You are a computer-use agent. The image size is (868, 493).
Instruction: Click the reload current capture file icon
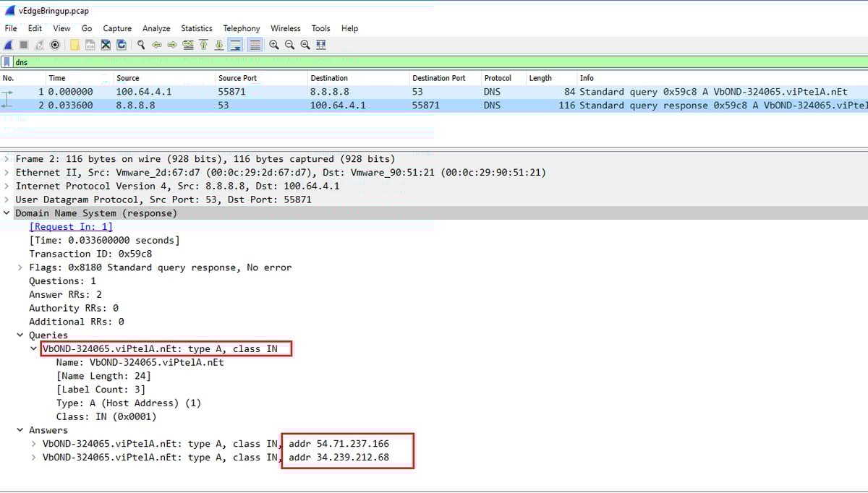tap(120, 45)
